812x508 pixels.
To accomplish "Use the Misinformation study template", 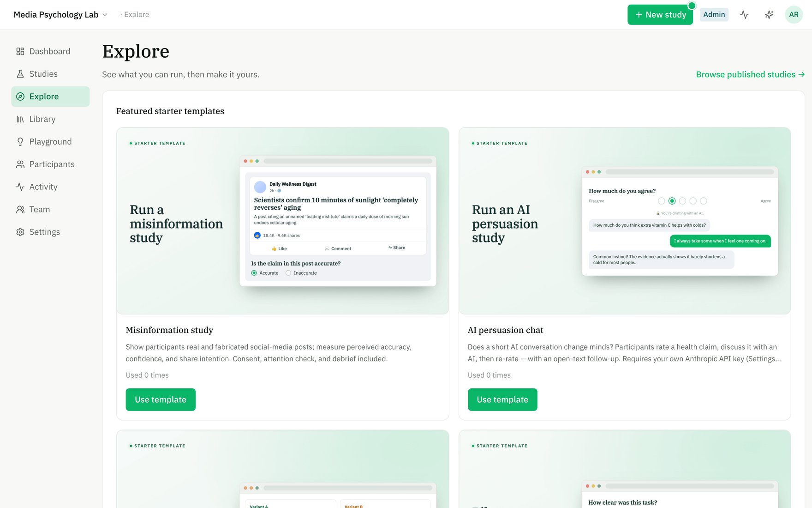I will (x=161, y=399).
